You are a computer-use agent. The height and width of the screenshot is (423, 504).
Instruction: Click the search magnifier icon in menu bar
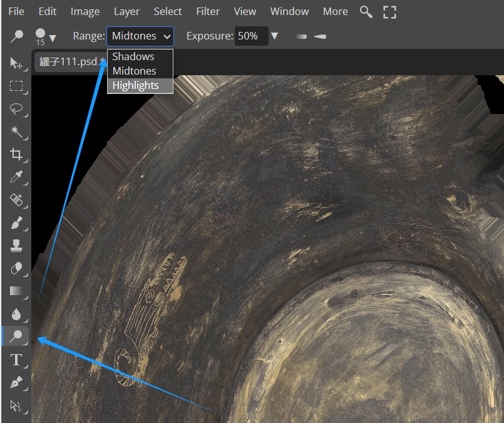pos(366,12)
